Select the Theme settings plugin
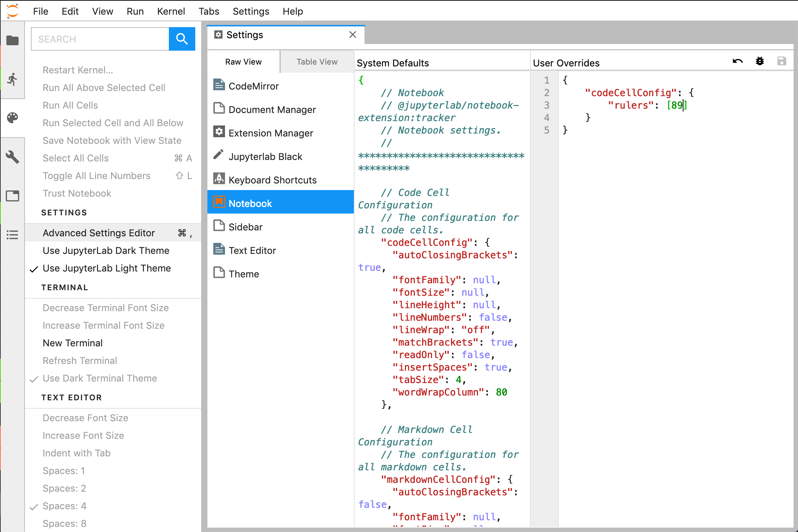798x532 pixels. coord(244,273)
